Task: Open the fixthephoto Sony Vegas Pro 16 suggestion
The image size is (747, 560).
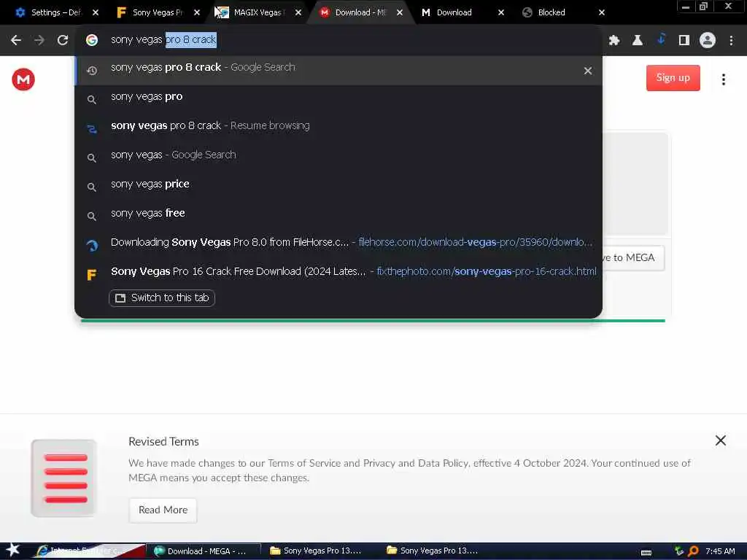Action: point(338,272)
